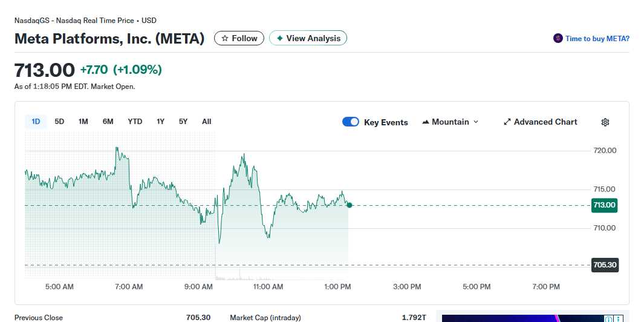The width and height of the screenshot is (644, 322).
Task: Click the 9:00 AM time label
Action: coord(198,287)
